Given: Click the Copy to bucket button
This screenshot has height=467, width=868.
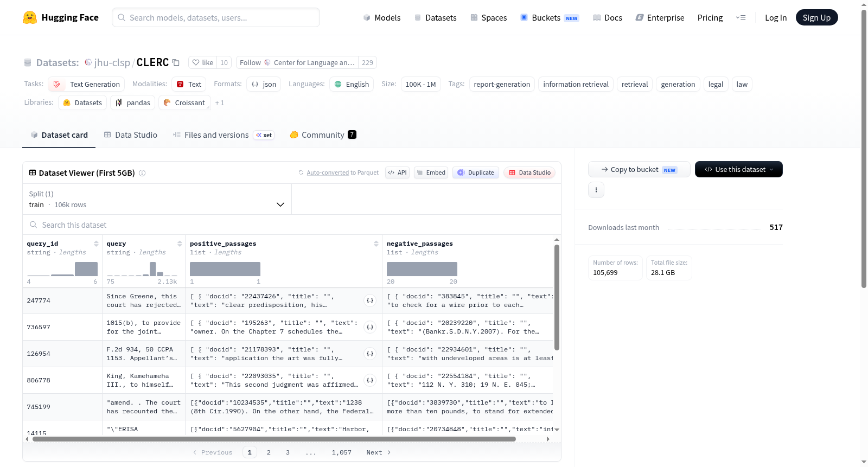Looking at the screenshot, I should click(639, 169).
